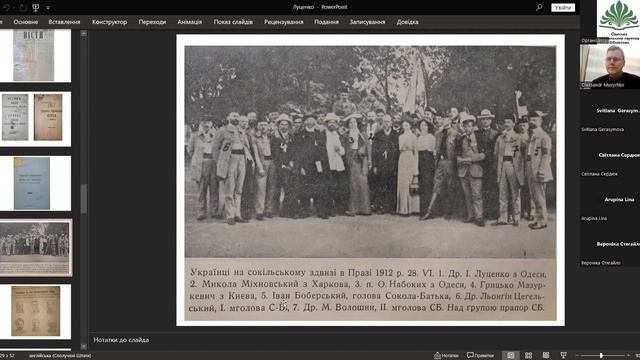The width and height of the screenshot is (640, 360).
Task: Switch to Slide Sorter view icon
Action: (x=528, y=356)
